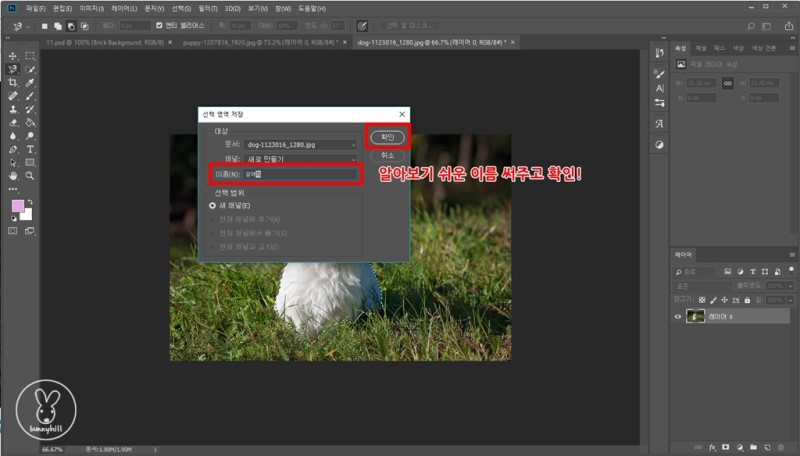Select the Hand tool

tap(13, 175)
